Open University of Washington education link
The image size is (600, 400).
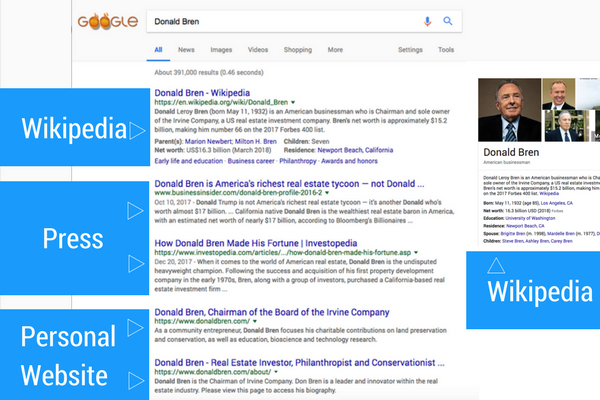pyautogui.click(x=530, y=218)
